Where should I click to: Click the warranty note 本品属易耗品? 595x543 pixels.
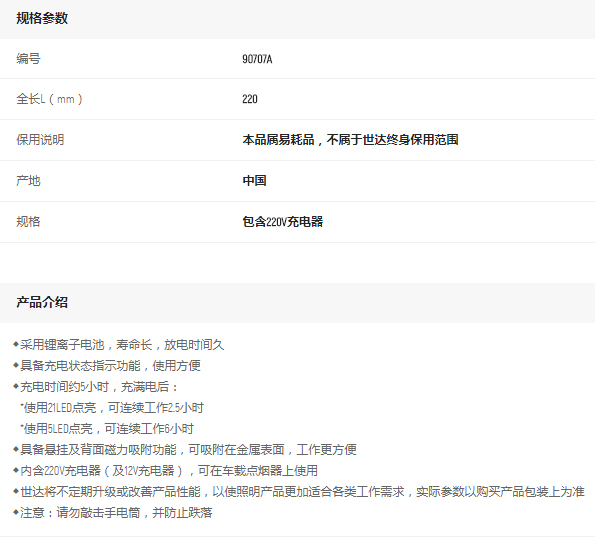[279, 140]
